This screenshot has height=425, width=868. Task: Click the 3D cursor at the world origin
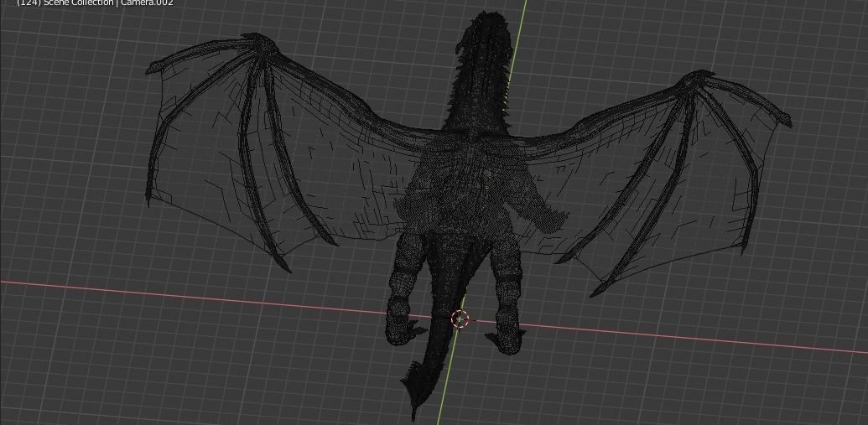(x=460, y=319)
